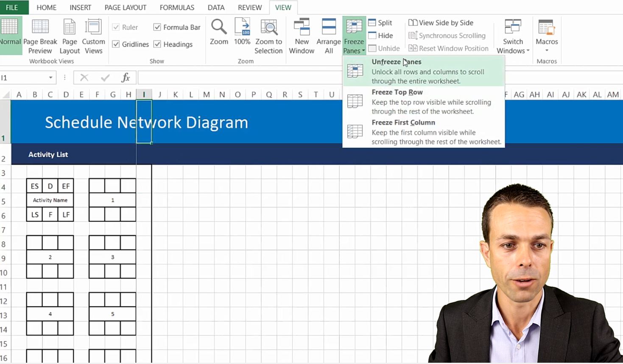
Task: Disable the Headings checkbox
Action: (x=157, y=44)
